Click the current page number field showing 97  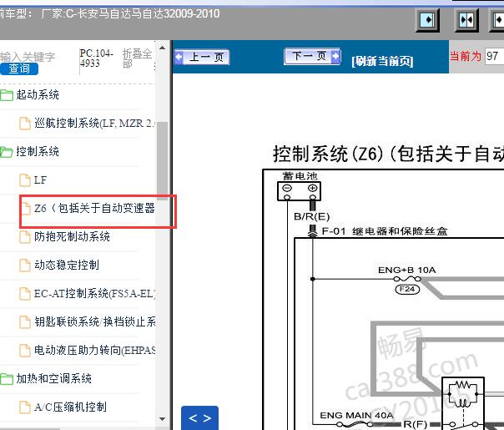pyautogui.click(x=494, y=57)
